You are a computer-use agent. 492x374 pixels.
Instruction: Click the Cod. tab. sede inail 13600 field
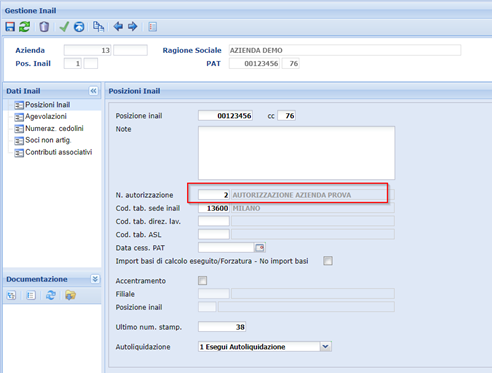click(214, 208)
